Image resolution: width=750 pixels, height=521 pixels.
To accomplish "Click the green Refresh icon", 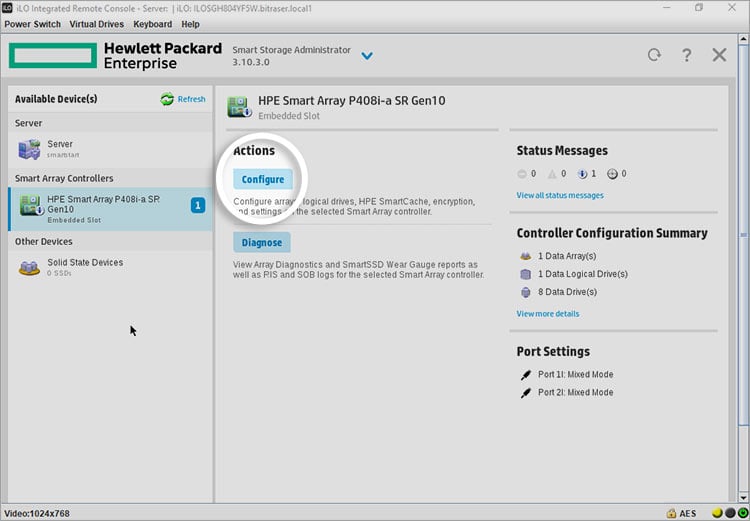I will pos(167,99).
